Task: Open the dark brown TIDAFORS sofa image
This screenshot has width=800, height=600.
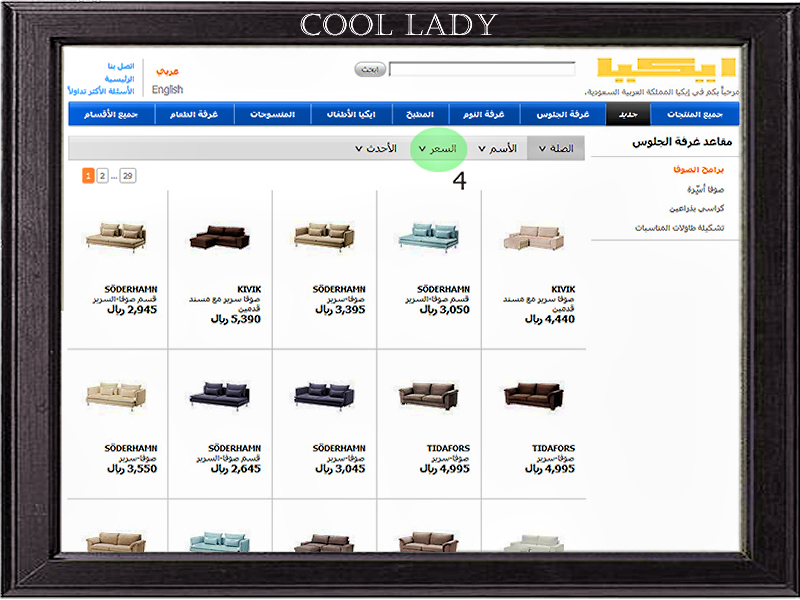Action: [x=534, y=396]
